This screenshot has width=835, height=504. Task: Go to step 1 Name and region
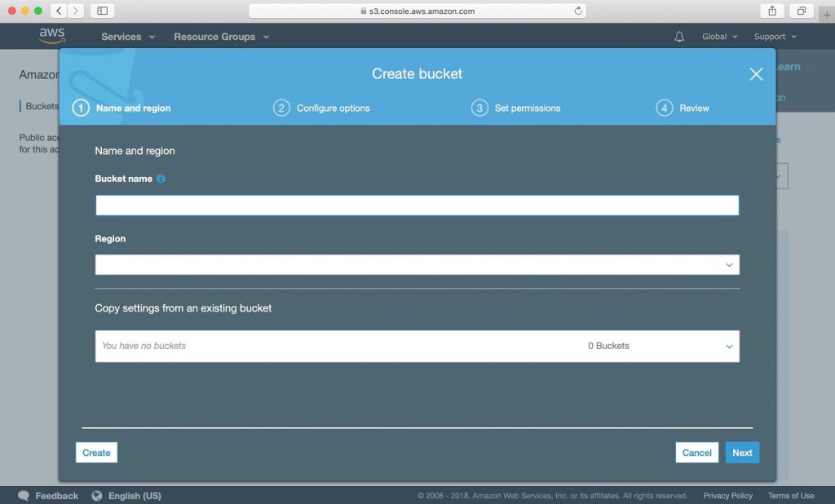click(122, 108)
